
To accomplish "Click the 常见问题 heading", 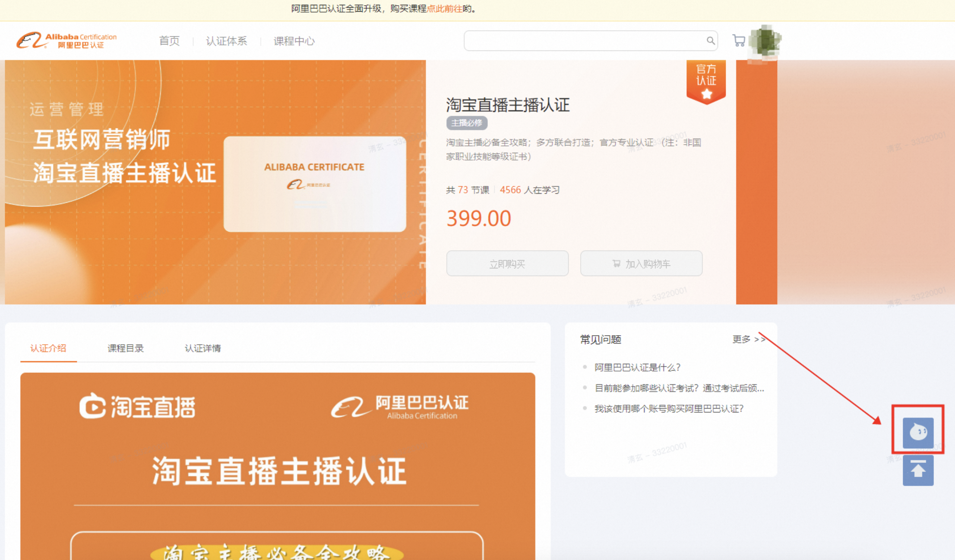I will 601,340.
